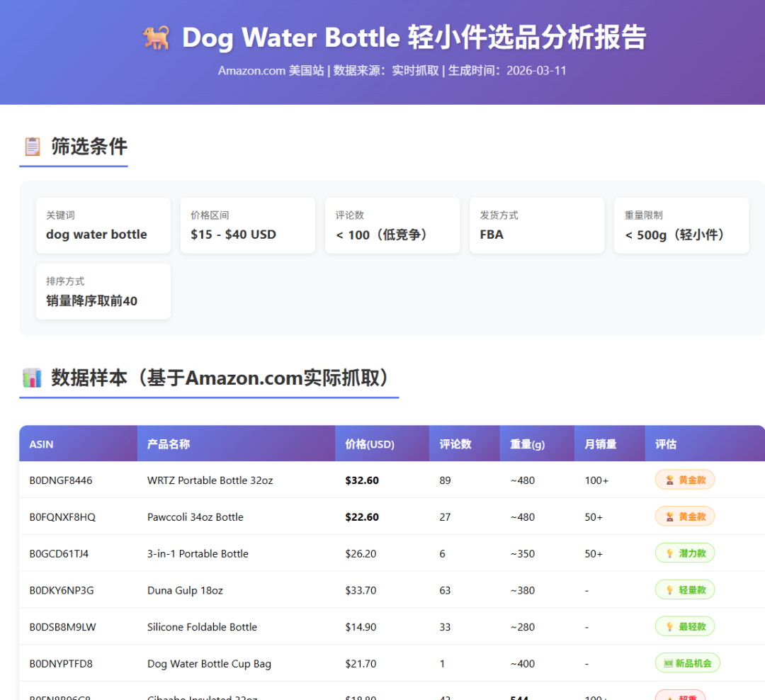Click the 轻量款 badge for Duna Gulp 18oz

click(x=684, y=590)
